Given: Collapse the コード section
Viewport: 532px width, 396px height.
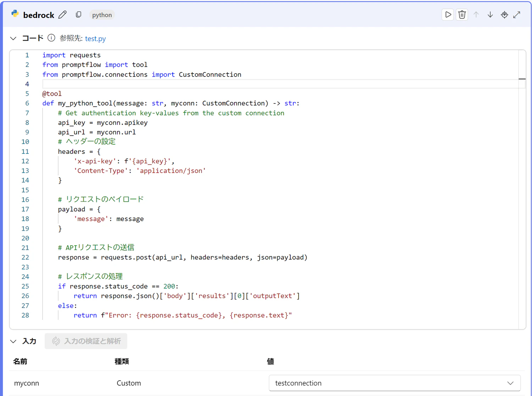Looking at the screenshot, I should 13,38.
